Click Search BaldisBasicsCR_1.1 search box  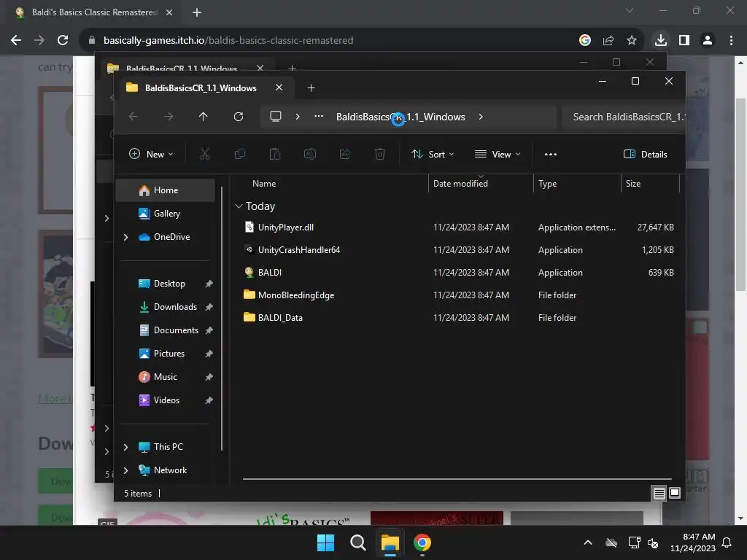(623, 117)
